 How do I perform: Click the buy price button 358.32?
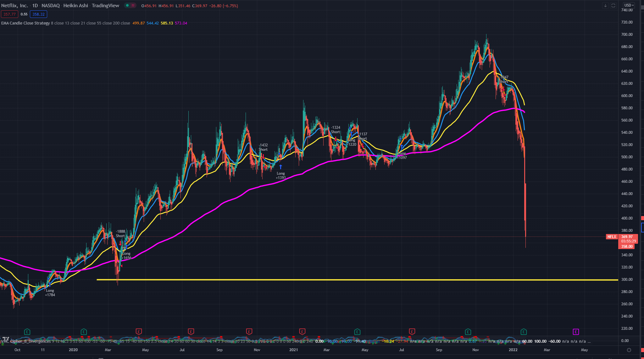tap(39, 14)
